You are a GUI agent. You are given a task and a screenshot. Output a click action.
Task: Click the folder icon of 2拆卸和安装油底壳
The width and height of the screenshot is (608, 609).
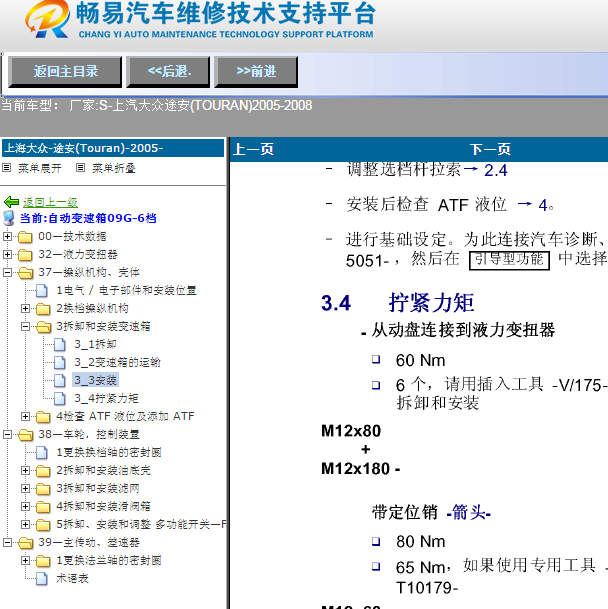[43, 471]
